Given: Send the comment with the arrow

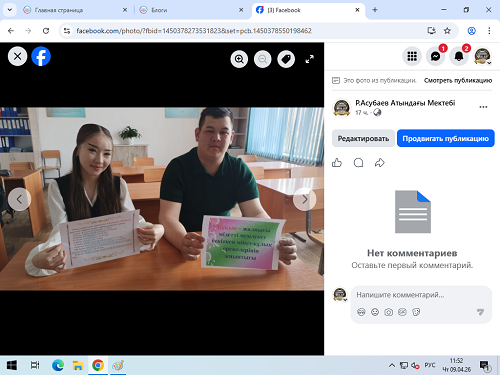Looking at the screenshot, I should [480, 312].
